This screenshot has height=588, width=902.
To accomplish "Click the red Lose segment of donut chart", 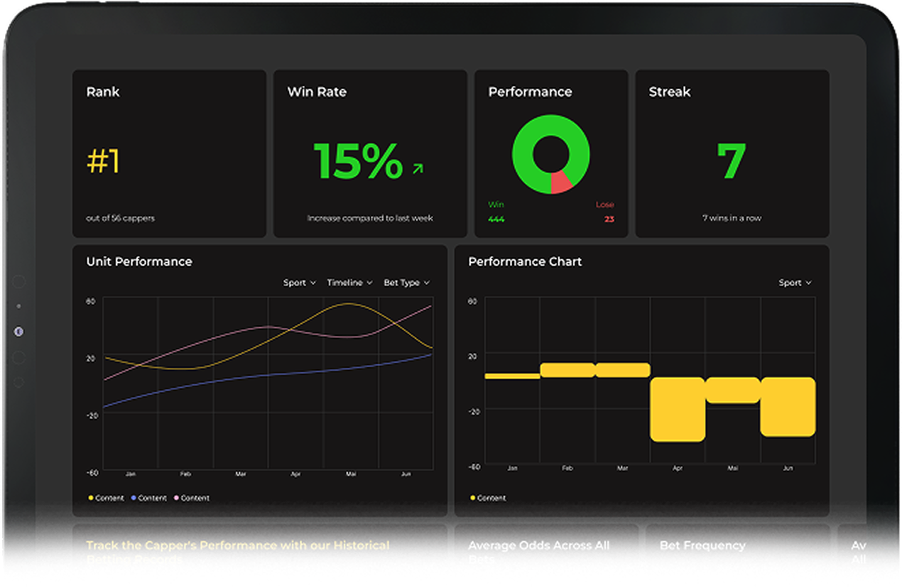I will pyautogui.click(x=561, y=182).
